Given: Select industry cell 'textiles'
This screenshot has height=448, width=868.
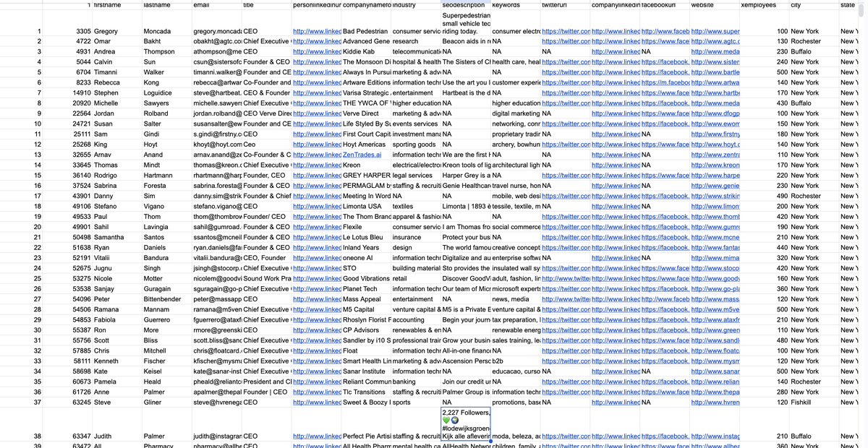Looking at the screenshot, I should tap(416, 207).
